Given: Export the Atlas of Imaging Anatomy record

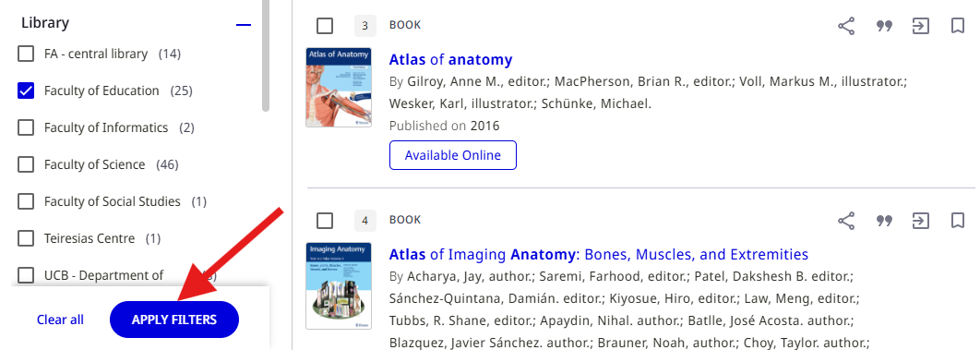Looking at the screenshot, I should (x=921, y=221).
